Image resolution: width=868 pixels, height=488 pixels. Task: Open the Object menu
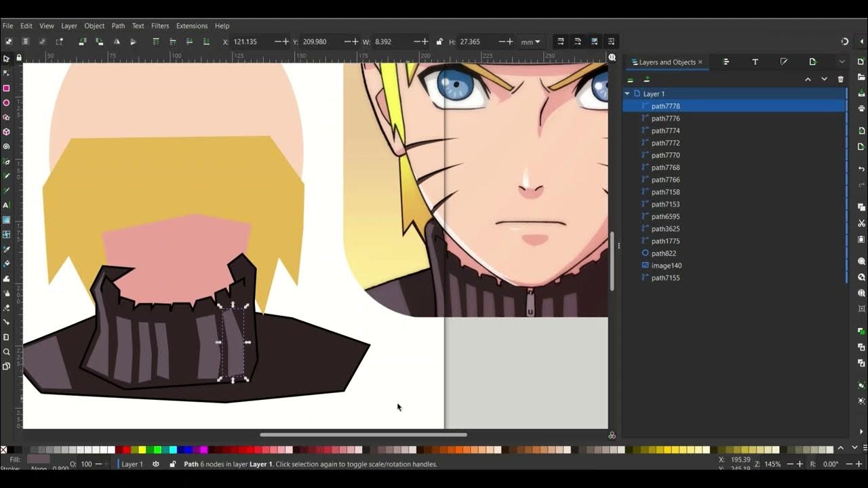(94, 26)
